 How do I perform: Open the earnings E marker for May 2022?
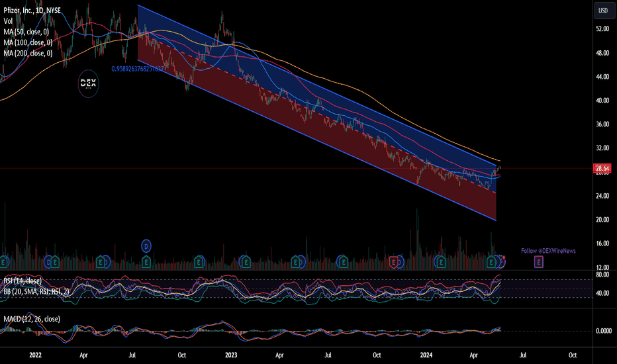(x=101, y=261)
